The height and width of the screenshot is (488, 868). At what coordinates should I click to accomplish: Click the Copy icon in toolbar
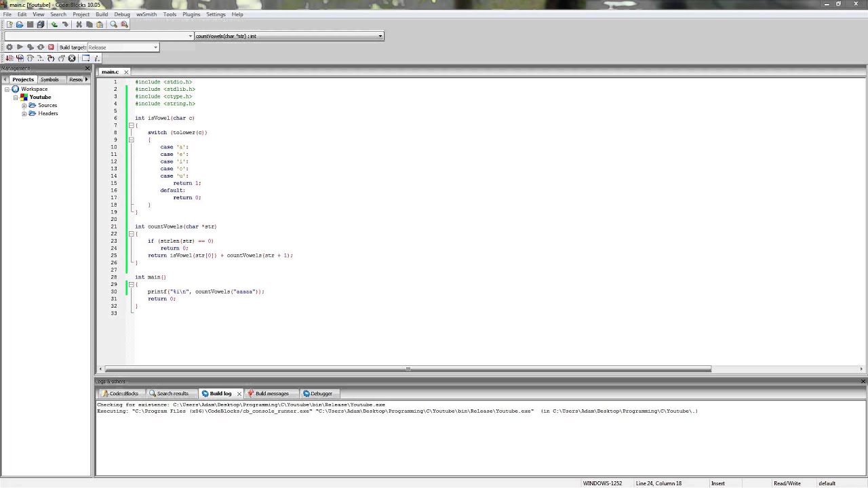(x=89, y=24)
